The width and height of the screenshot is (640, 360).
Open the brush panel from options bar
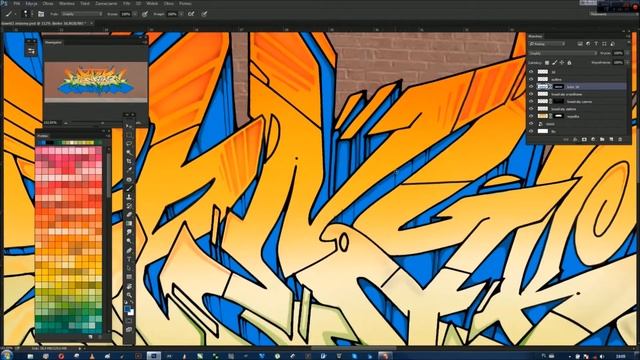41,14
